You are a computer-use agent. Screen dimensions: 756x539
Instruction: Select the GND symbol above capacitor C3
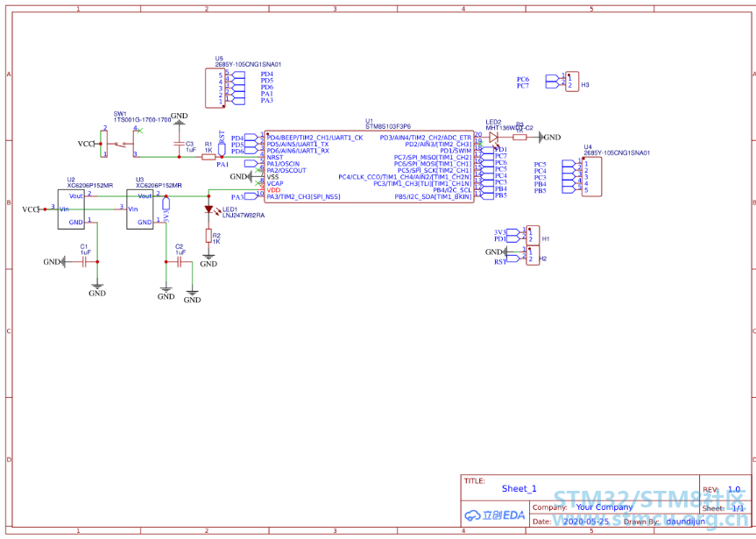click(x=180, y=118)
